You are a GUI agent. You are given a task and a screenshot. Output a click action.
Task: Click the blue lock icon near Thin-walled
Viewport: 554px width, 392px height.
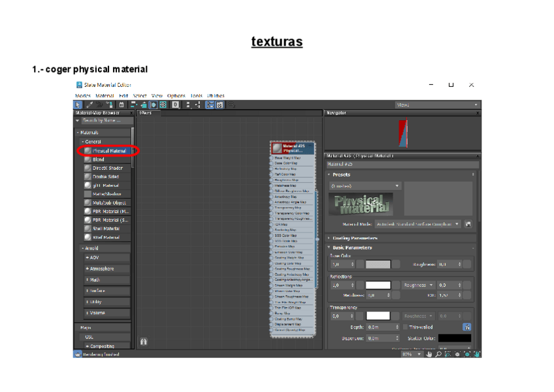click(467, 327)
